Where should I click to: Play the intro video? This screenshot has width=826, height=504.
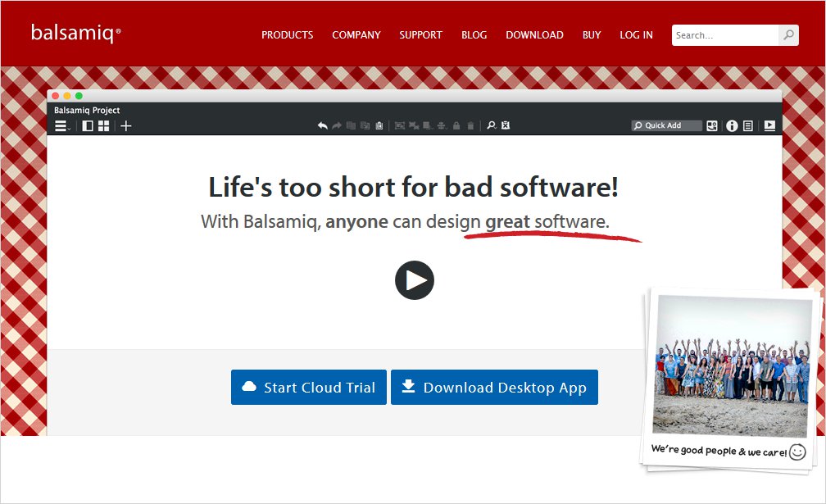415,280
